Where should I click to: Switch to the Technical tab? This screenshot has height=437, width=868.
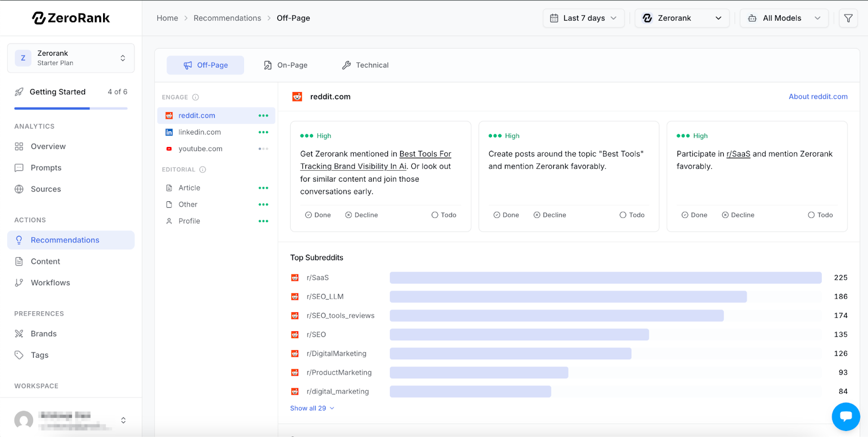[x=365, y=65]
